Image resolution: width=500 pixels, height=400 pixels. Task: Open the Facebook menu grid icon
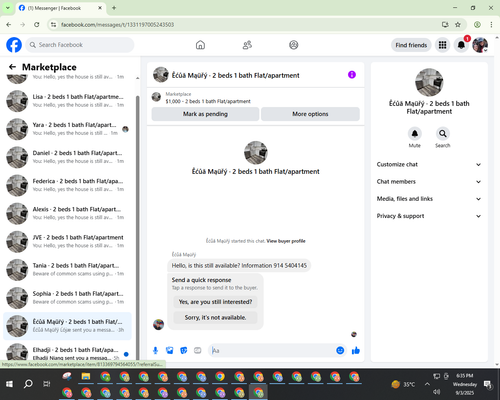pos(442,45)
